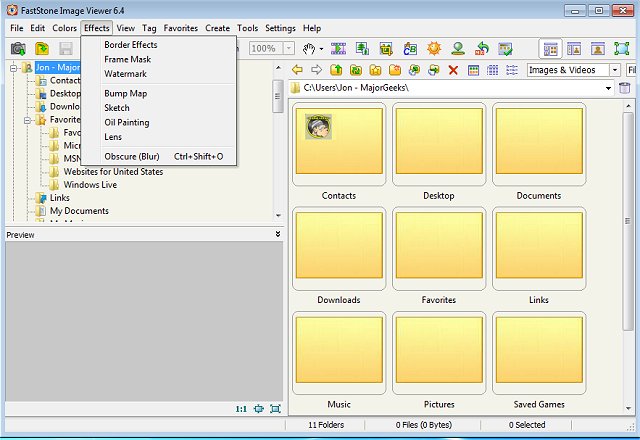This screenshot has height=440, width=640.
Task: Click the fullscreen icon in the main toolbar
Action: pos(622,48)
